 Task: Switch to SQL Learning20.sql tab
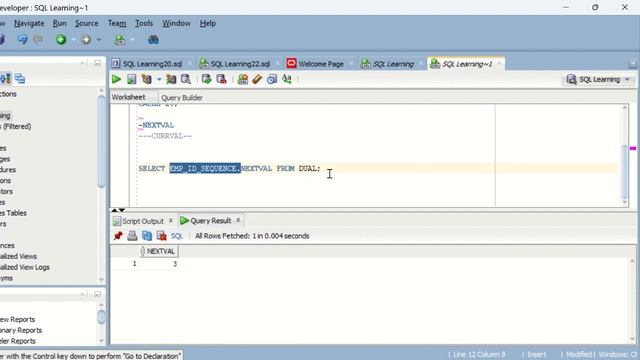click(152, 64)
